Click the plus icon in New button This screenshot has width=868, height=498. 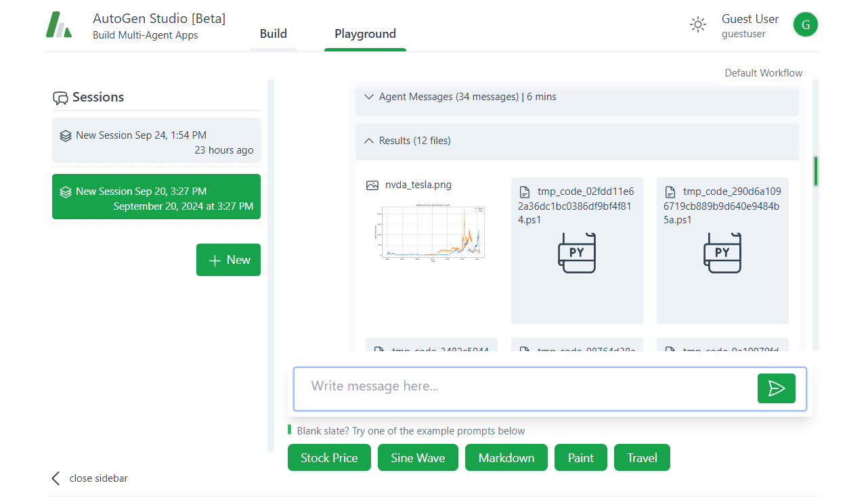point(215,261)
